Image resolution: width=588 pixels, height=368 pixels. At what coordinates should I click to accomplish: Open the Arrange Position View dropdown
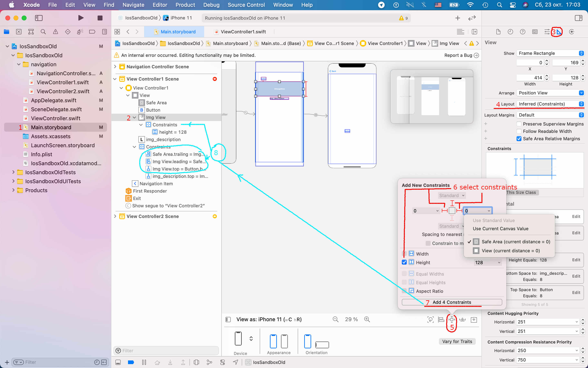coord(550,93)
